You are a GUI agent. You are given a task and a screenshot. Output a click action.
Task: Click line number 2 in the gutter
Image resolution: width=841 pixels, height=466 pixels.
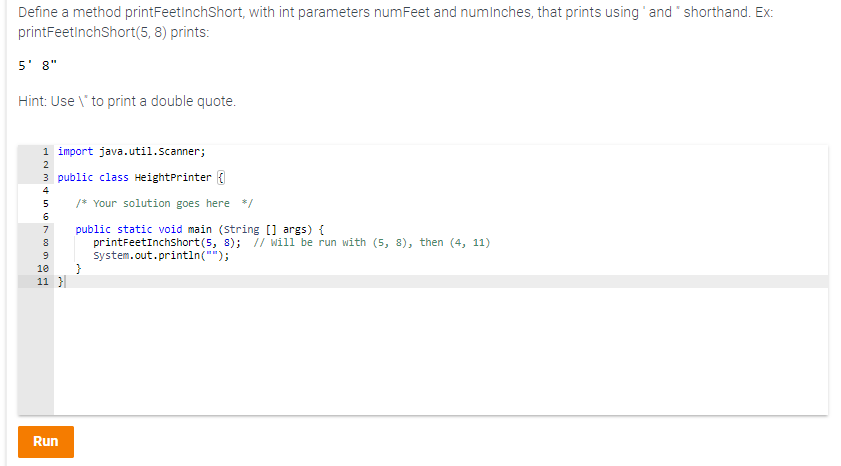[x=46, y=165]
